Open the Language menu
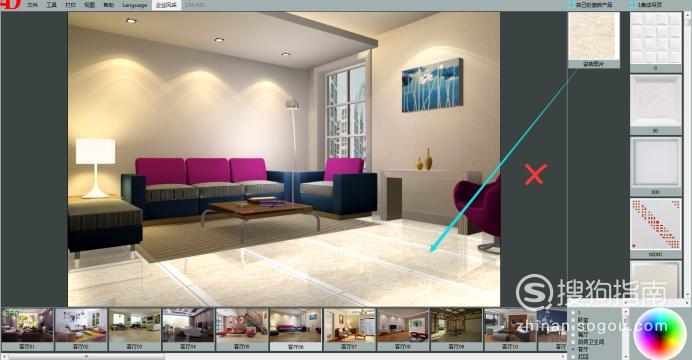The height and width of the screenshot is (360, 692). coord(135,5)
